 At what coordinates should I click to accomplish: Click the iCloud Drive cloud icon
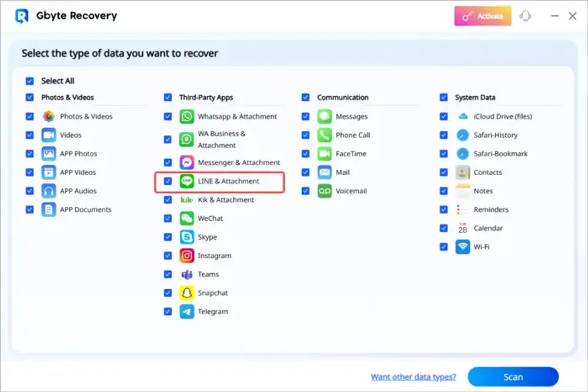[x=463, y=116]
